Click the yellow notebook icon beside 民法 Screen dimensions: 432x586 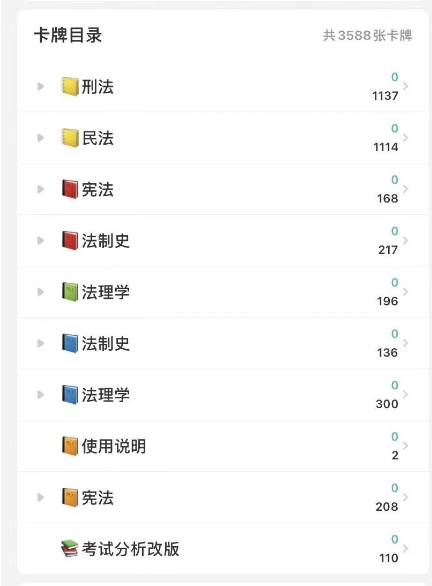pyautogui.click(x=70, y=138)
